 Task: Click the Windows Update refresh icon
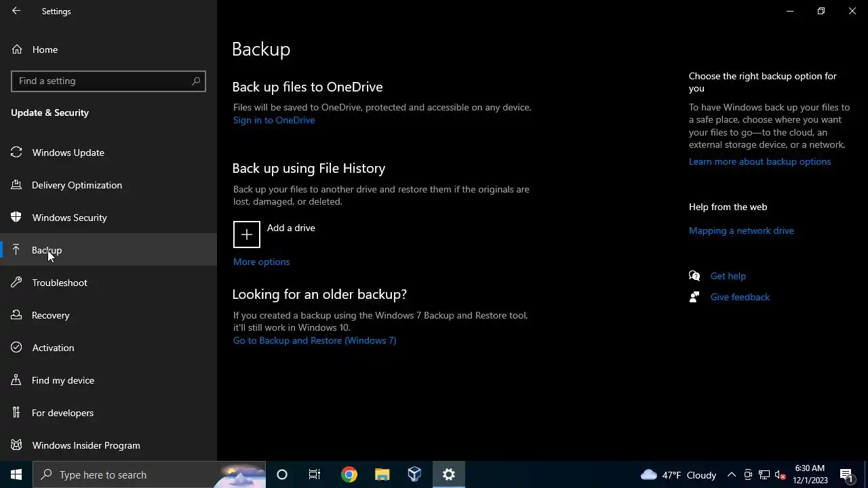point(17,152)
